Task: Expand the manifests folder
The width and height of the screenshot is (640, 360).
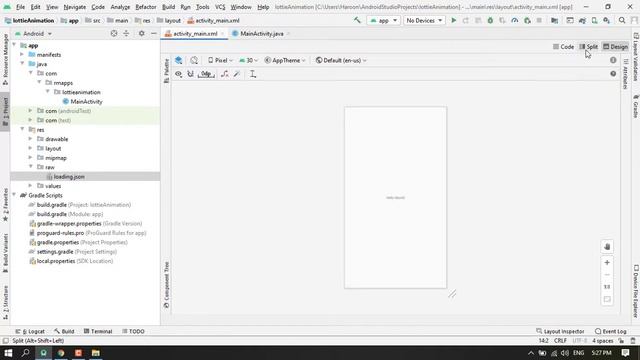Action: [x=22, y=54]
